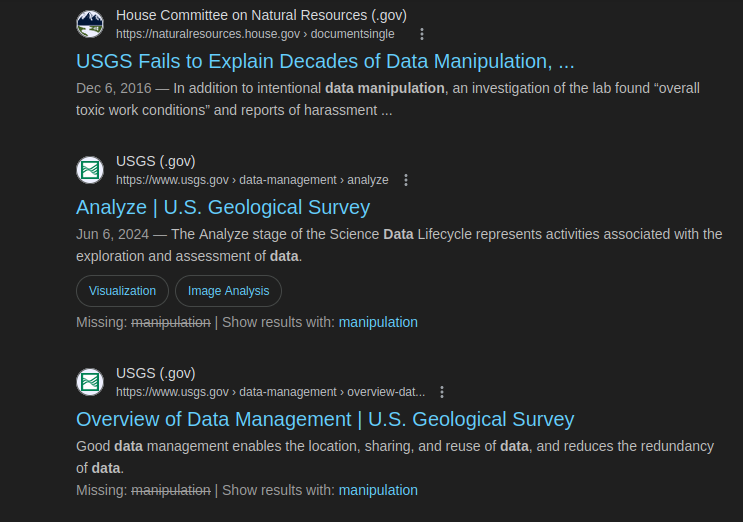Click the 'USGS (.gov)' site name above the Overview result

tap(156, 373)
